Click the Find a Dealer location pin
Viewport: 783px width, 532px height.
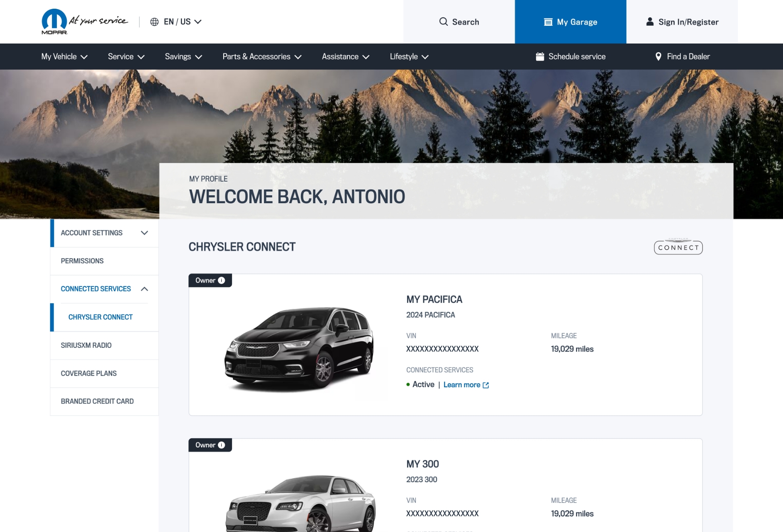[658, 56]
